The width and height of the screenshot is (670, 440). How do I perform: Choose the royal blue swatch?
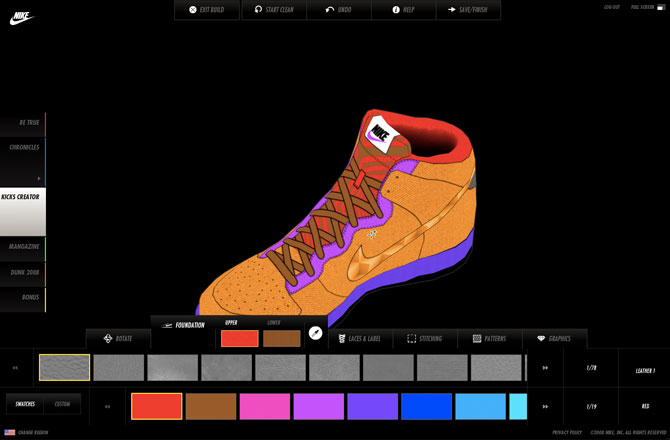point(426,406)
